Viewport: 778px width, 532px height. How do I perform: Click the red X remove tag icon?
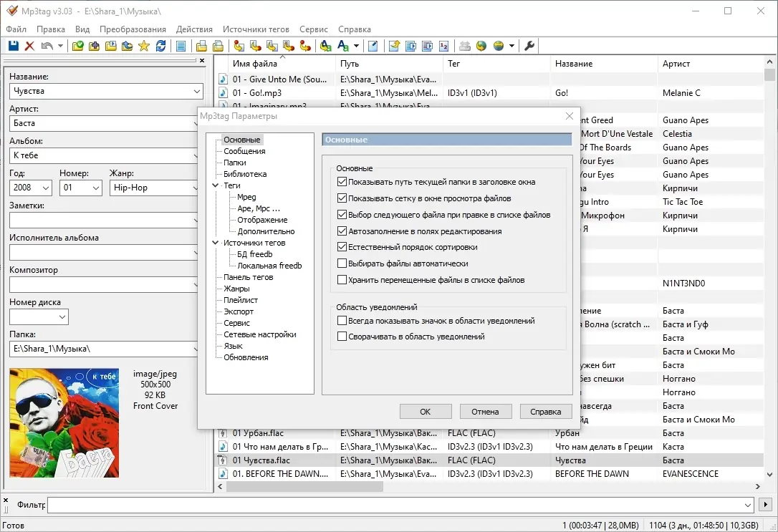[29, 46]
